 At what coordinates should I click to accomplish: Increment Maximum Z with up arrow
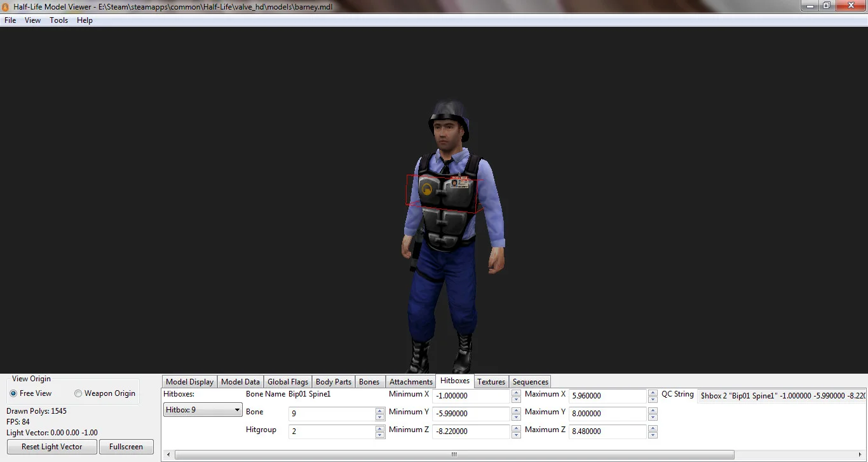(x=653, y=428)
